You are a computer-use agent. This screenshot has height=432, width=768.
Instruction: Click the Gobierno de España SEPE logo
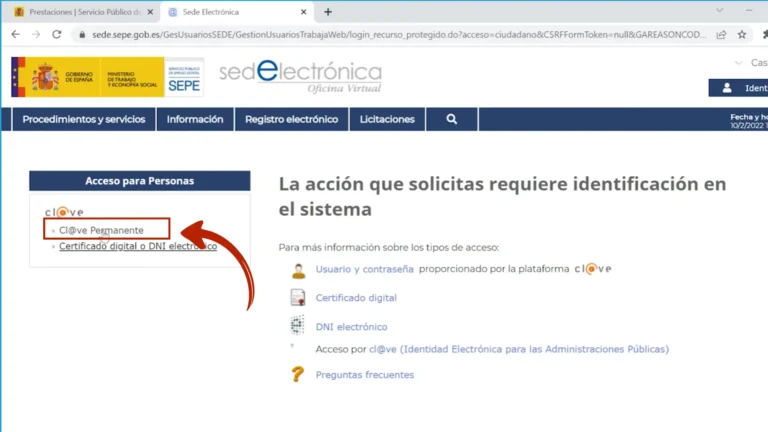[x=107, y=77]
